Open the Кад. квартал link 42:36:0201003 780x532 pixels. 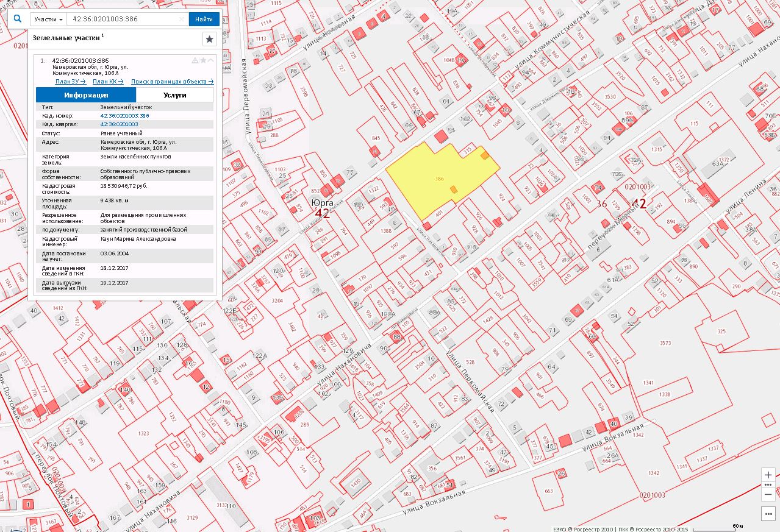pyautogui.click(x=120, y=124)
